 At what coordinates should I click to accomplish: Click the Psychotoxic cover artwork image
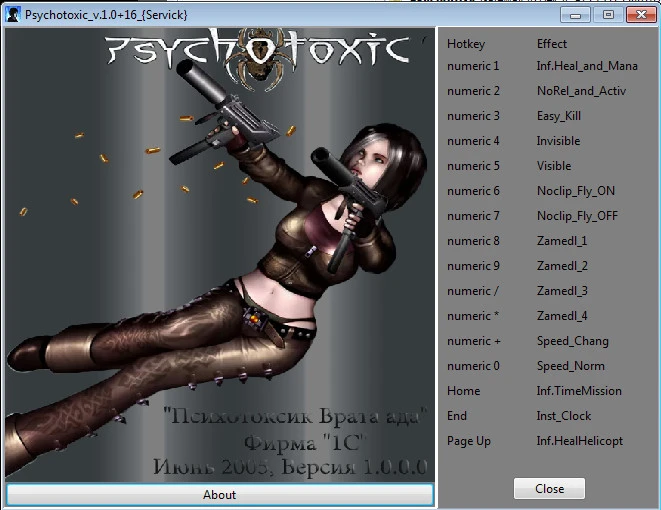(220, 255)
